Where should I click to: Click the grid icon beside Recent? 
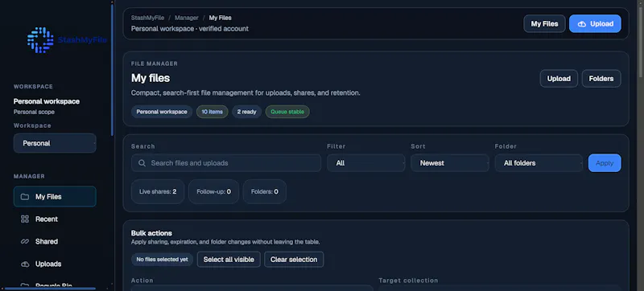25,219
